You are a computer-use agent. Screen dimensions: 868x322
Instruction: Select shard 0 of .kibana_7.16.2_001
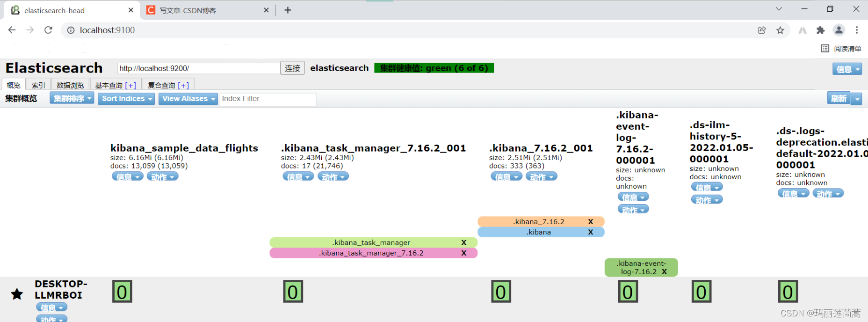click(501, 292)
